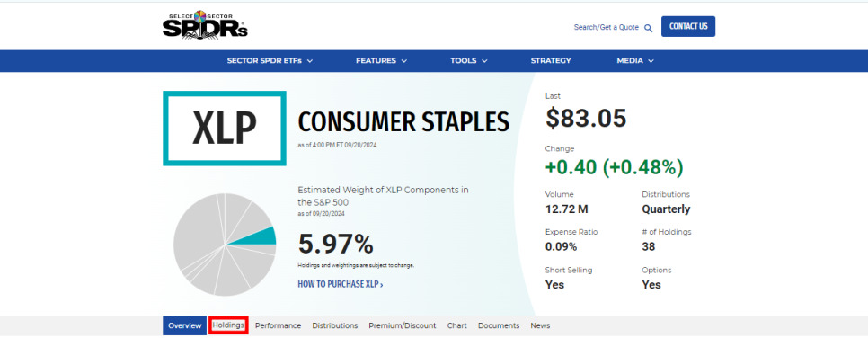868x338 pixels.
Task: Open the Chart tab
Action: coord(457,325)
